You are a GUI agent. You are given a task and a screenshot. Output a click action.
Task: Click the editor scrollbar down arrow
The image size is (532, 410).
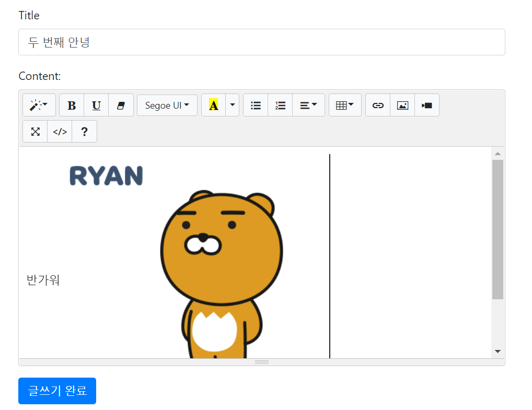click(498, 352)
